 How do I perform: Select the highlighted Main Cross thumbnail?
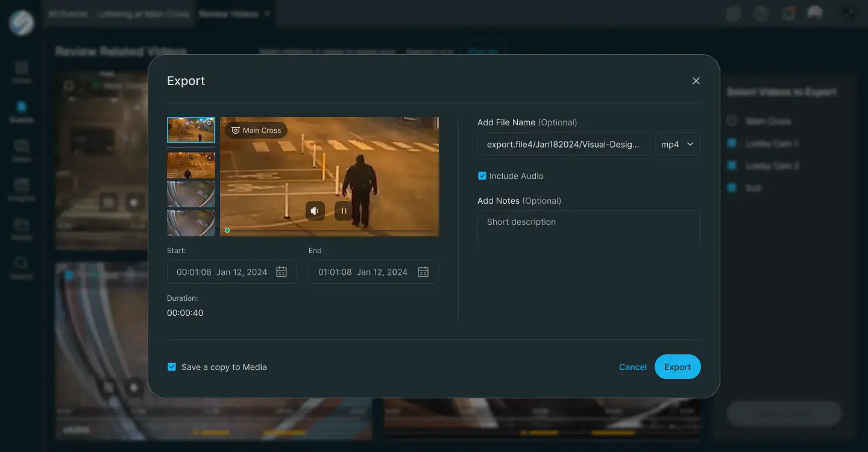191,130
